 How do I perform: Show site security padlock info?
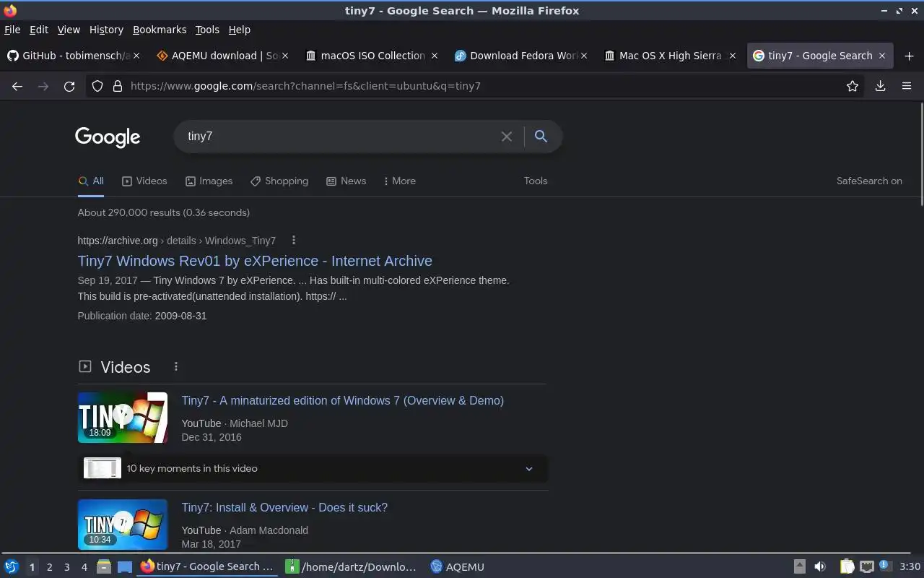(x=117, y=86)
